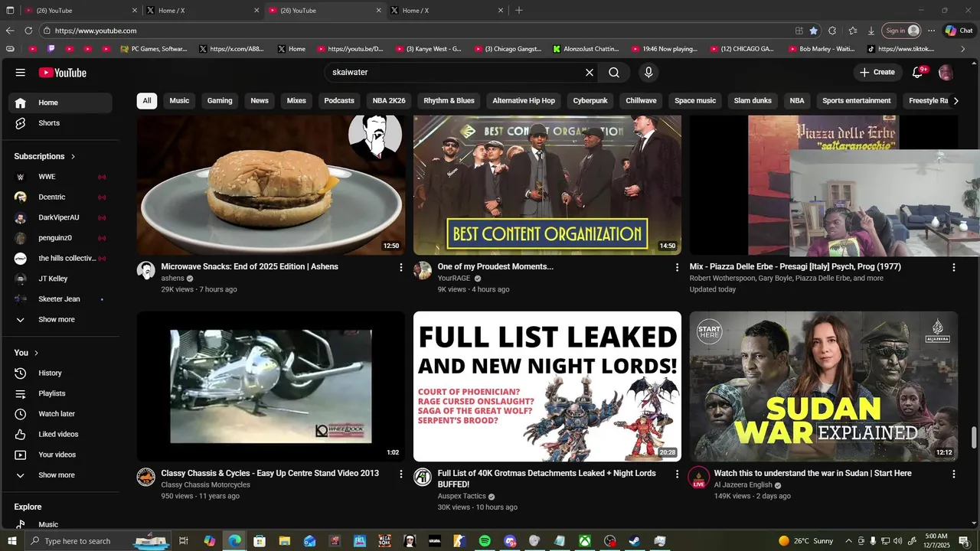This screenshot has width=980, height=551.
Task: Open options for Sudan war video
Action: (x=953, y=474)
